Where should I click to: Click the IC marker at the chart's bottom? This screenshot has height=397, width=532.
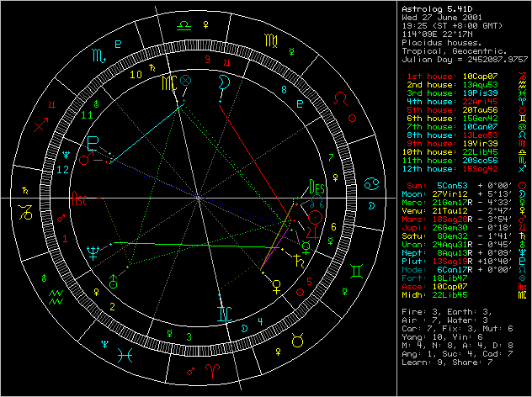pyautogui.click(x=223, y=313)
